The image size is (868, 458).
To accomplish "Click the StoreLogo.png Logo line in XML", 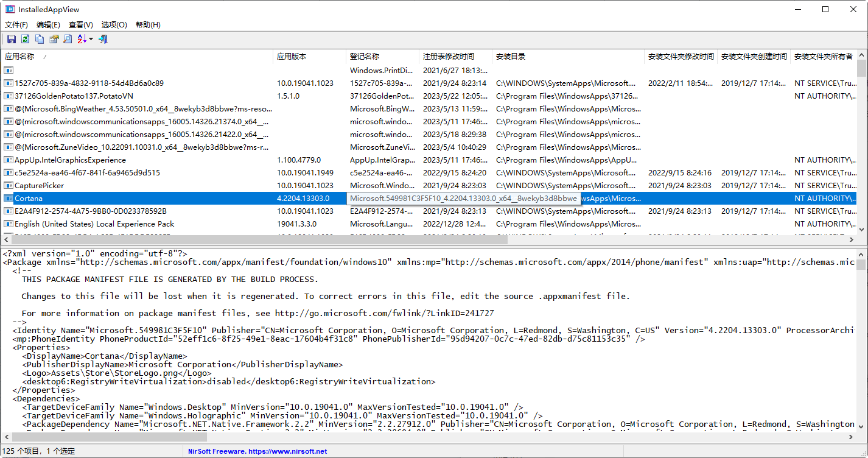I will [x=117, y=373].
